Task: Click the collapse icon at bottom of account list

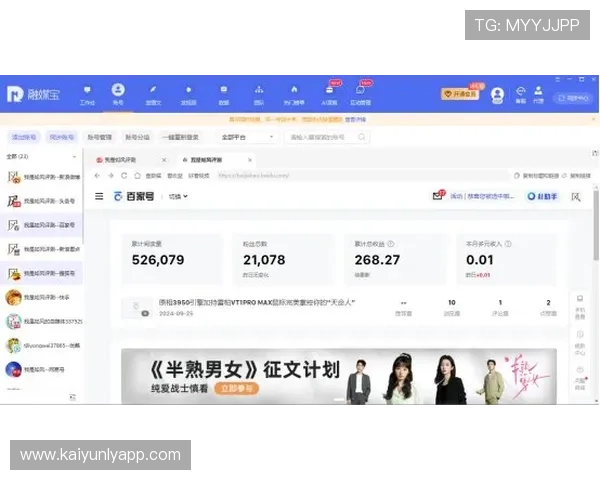Action: pyautogui.click(x=72, y=397)
